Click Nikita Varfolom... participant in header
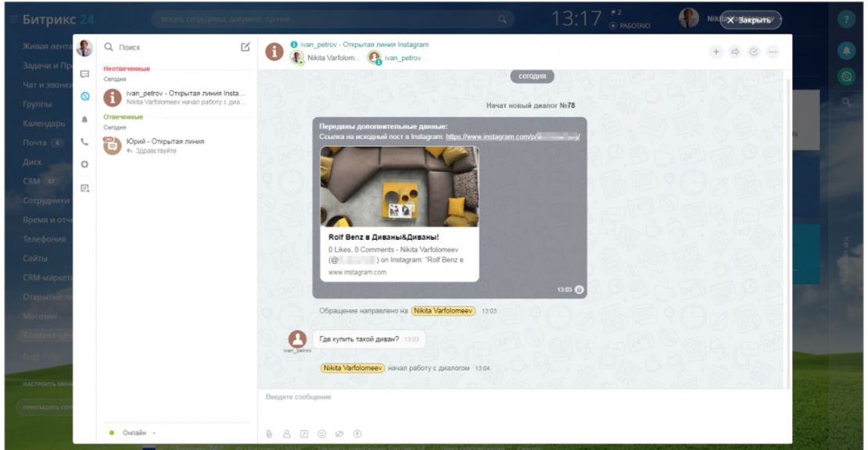This screenshot has width=868, height=450. 326,58
